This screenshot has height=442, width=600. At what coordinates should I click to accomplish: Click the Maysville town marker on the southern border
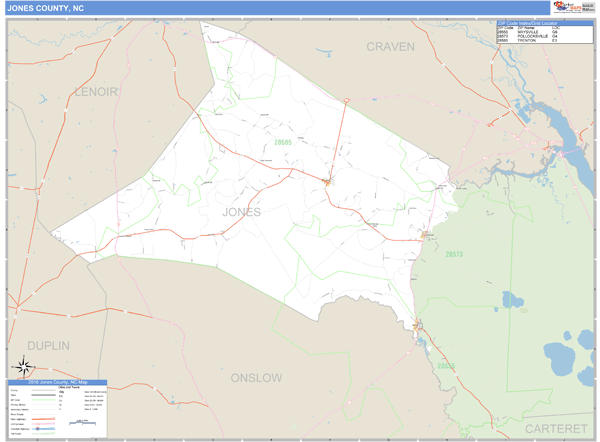pyautogui.click(x=418, y=323)
